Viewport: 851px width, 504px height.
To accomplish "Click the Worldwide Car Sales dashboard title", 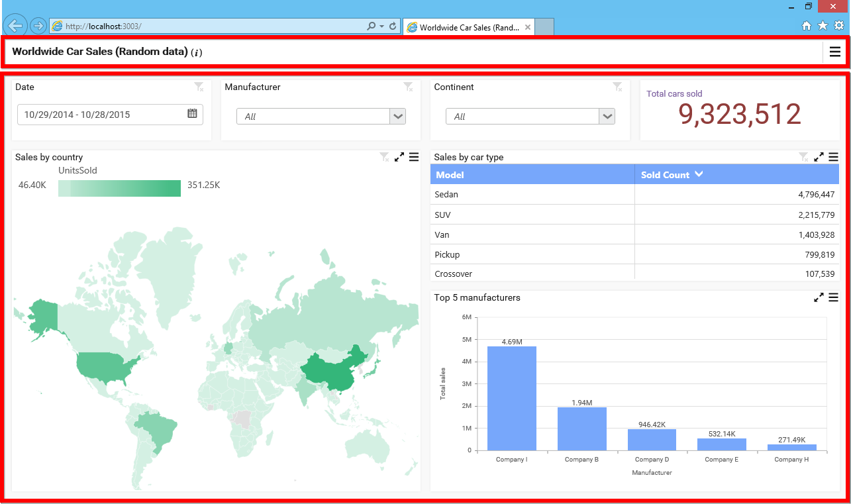I will 100,52.
